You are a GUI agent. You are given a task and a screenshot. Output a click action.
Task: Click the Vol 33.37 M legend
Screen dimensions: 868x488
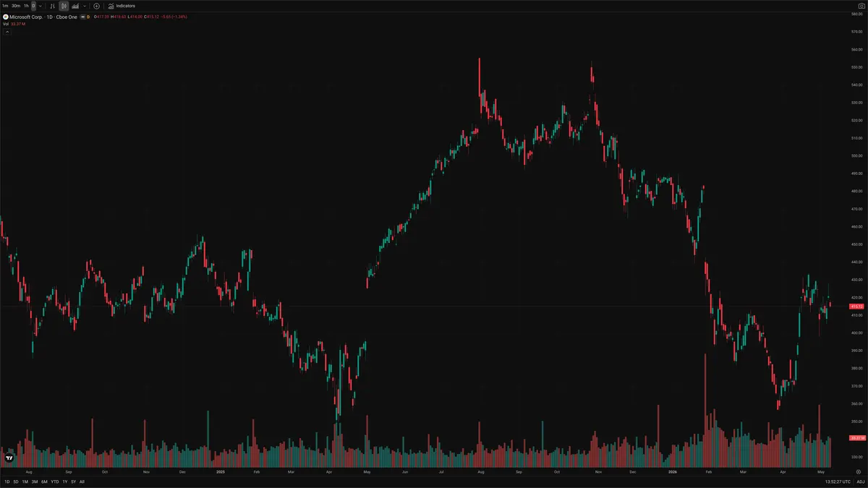(x=14, y=24)
